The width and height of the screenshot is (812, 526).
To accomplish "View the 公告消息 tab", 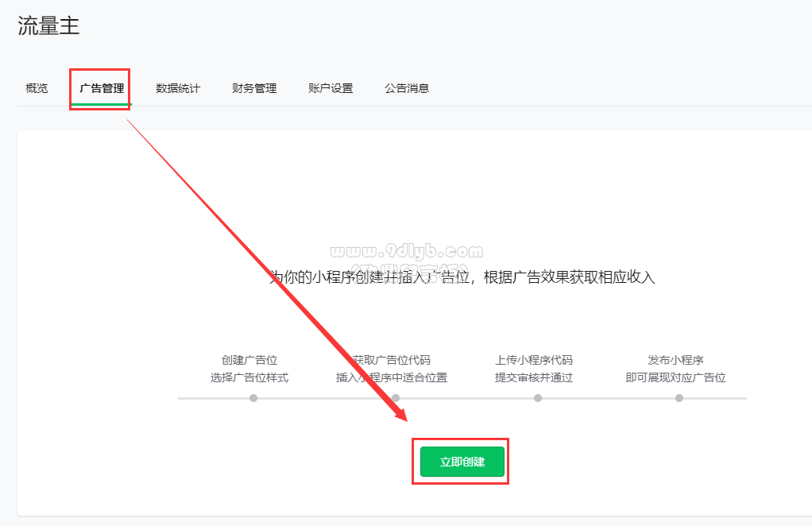I will pos(407,88).
